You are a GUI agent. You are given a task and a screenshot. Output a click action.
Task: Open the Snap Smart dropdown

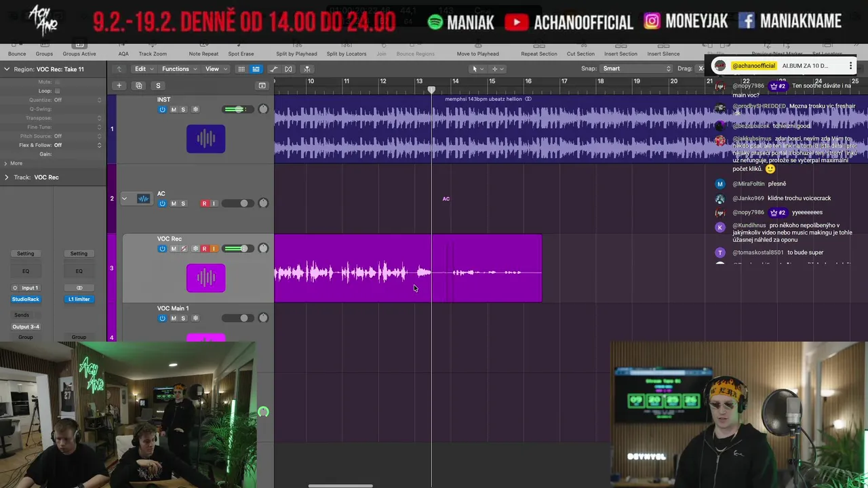(636, 68)
